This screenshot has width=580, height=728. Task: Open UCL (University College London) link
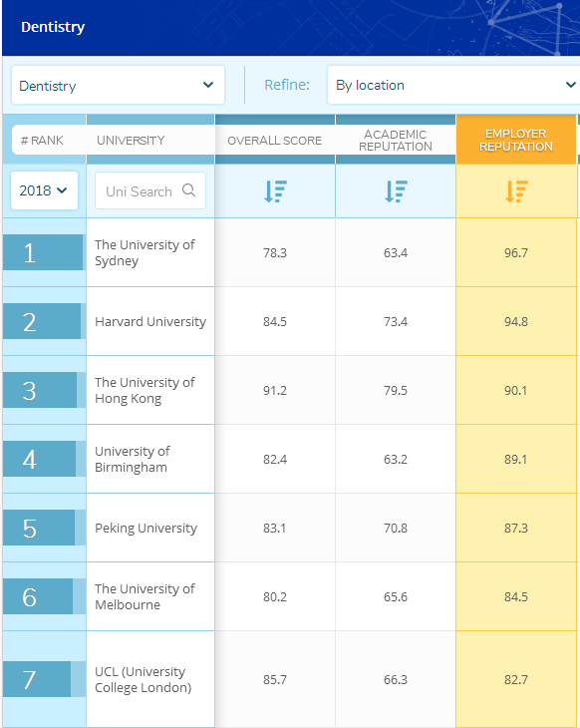pyautogui.click(x=143, y=679)
